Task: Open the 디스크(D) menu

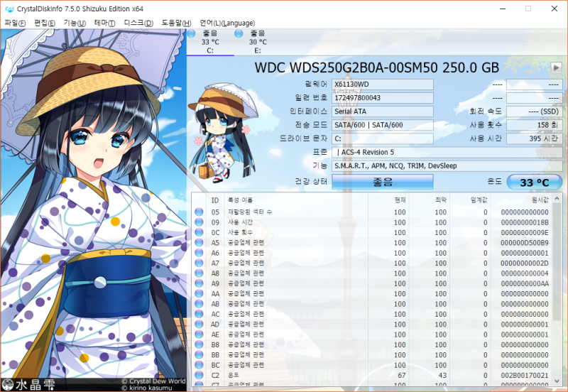Action: [138, 23]
